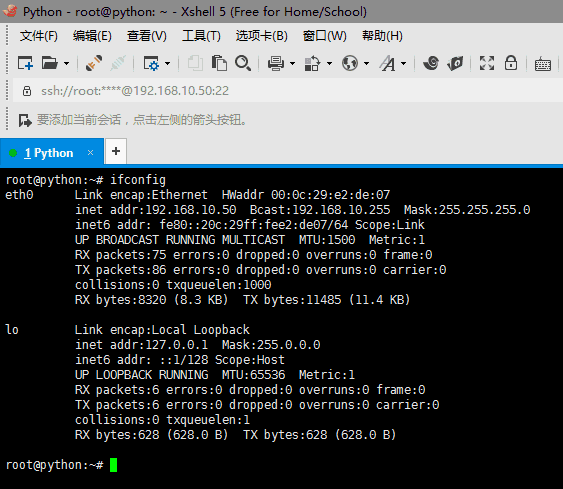Click 'inet addr:127.0.0.1' text
This screenshot has height=489, width=563.
coord(142,345)
